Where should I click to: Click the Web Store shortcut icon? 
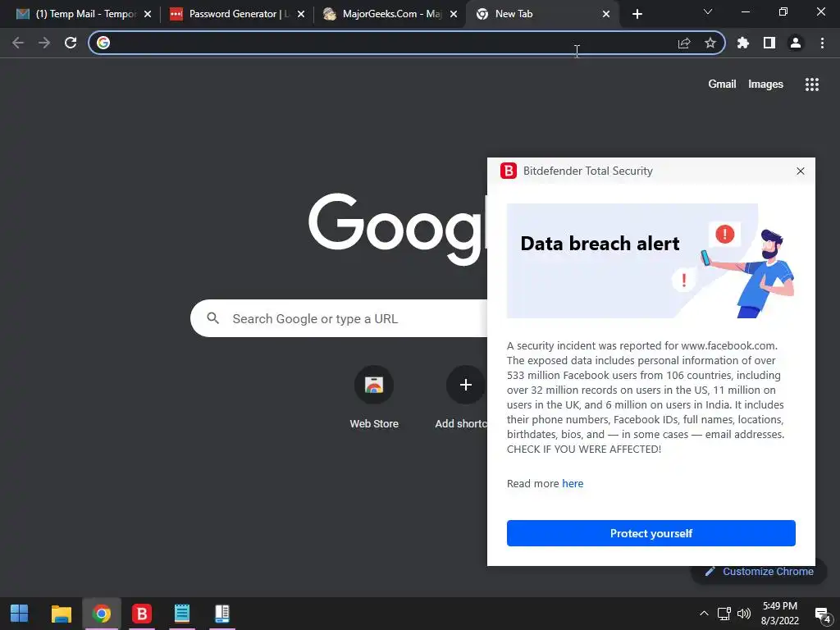(x=374, y=385)
